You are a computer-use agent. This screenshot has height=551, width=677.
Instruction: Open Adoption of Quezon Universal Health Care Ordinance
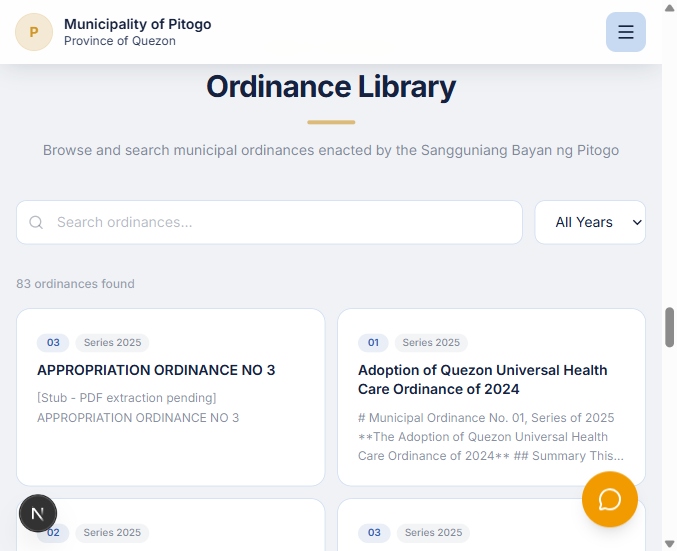pos(483,380)
